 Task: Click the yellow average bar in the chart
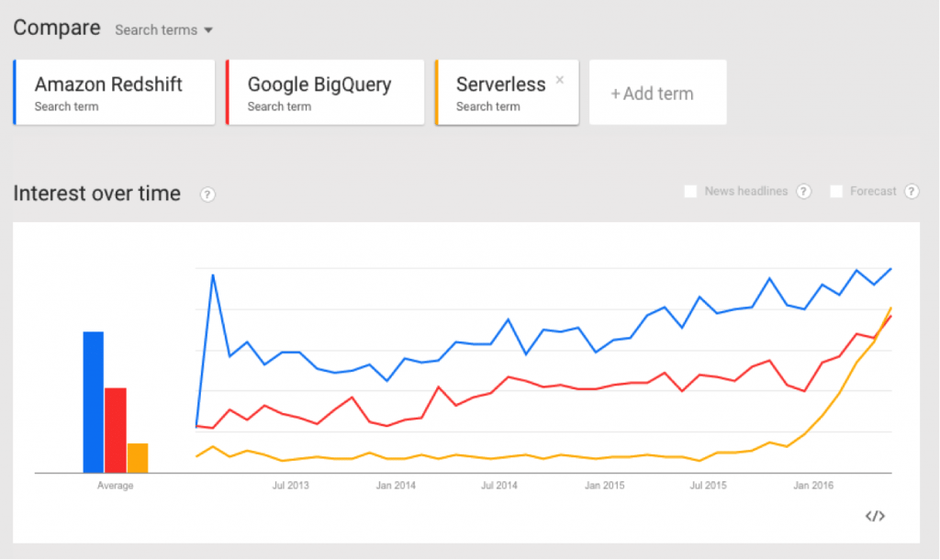coord(136,454)
